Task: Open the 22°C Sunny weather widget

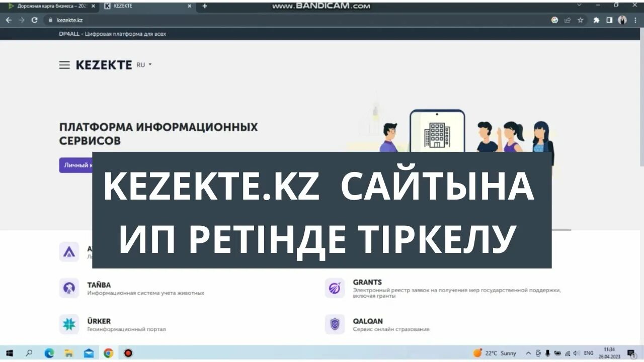Action: pos(495,353)
